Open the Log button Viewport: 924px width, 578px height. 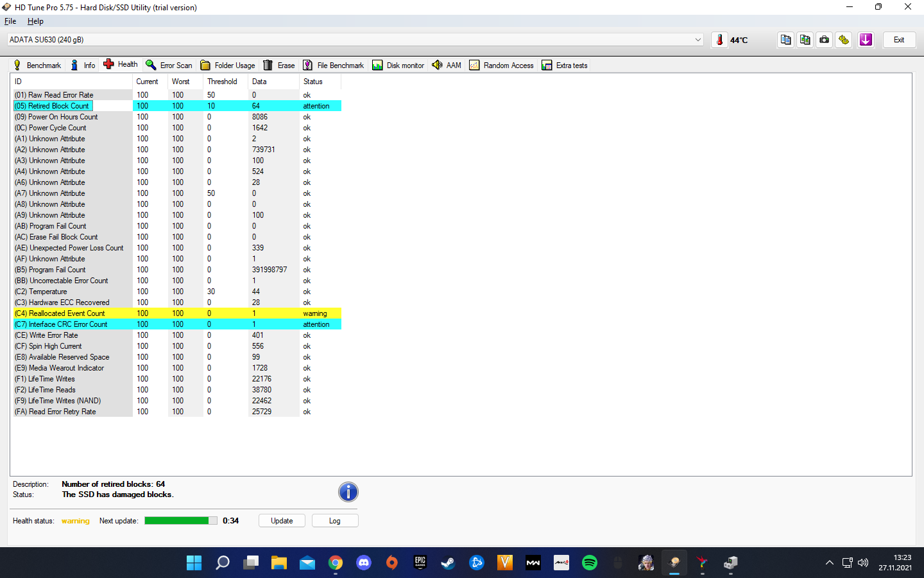[x=335, y=521]
